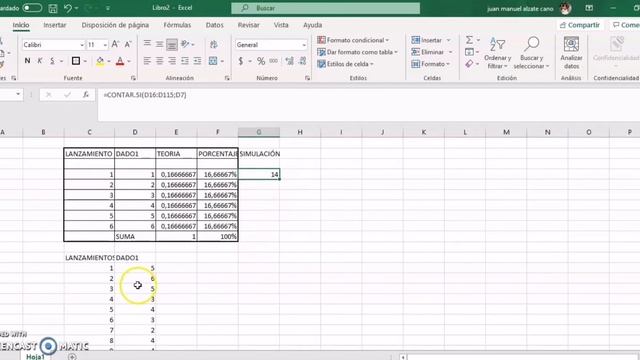The image size is (640, 360).
Task: Select column header H
Action: pos(300,132)
